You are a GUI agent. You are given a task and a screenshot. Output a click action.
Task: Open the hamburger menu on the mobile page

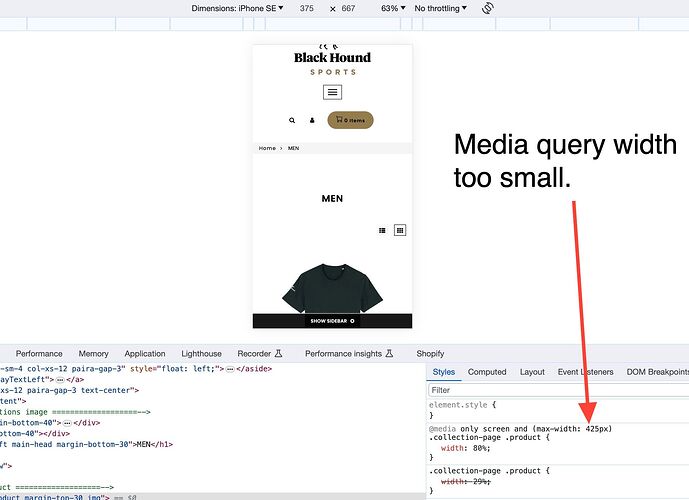pos(332,92)
